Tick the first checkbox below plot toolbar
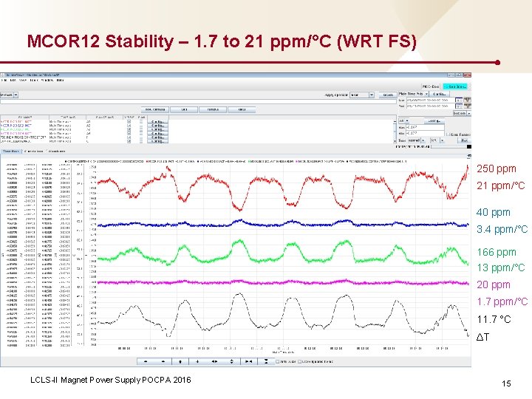532x399 pixels. pos(278,361)
